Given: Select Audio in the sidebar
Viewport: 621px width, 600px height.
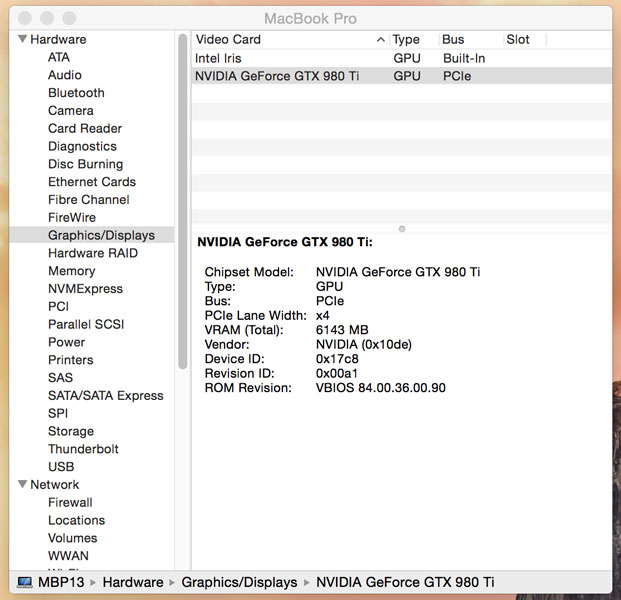Looking at the screenshot, I should pos(65,75).
